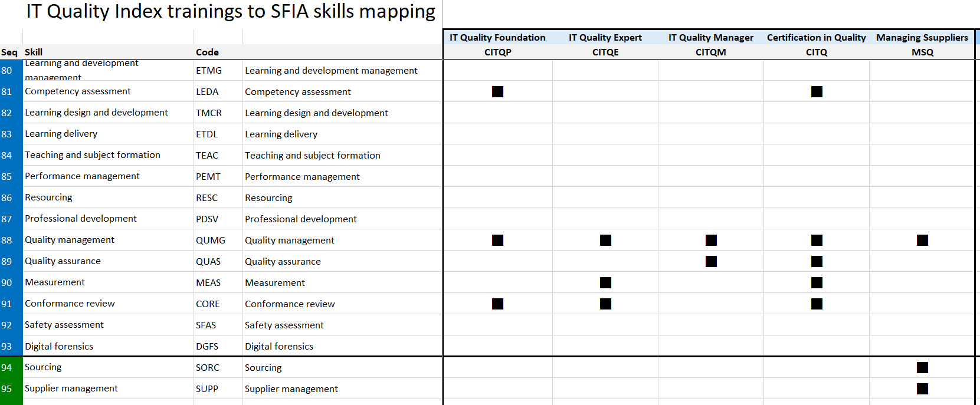Viewport: 980px width, 405px height.
Task: Click Quality assurance mark under IT Quality Manager
Action: [711, 261]
